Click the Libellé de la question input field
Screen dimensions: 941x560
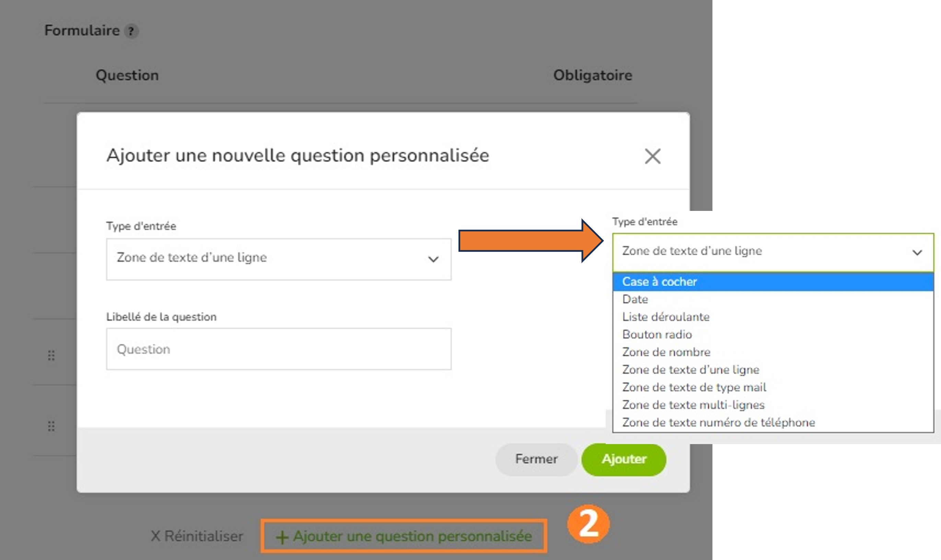(279, 349)
